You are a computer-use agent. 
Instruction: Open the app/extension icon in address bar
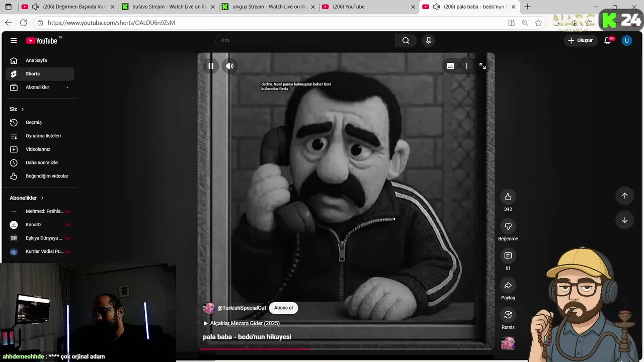[511, 23]
